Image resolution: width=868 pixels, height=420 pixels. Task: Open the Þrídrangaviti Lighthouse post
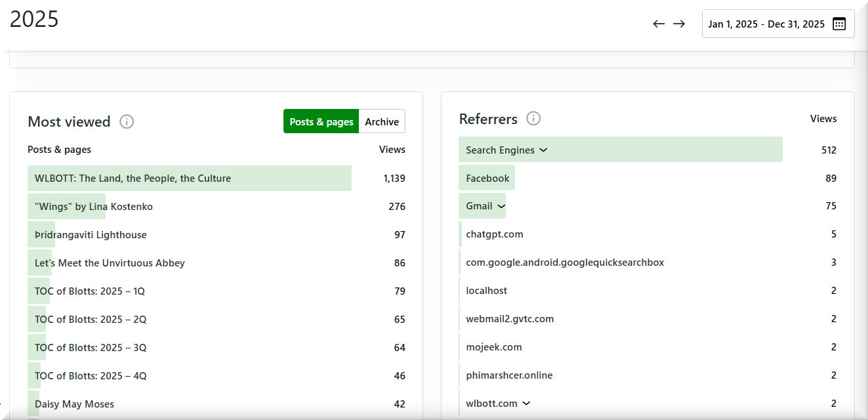[x=91, y=235]
